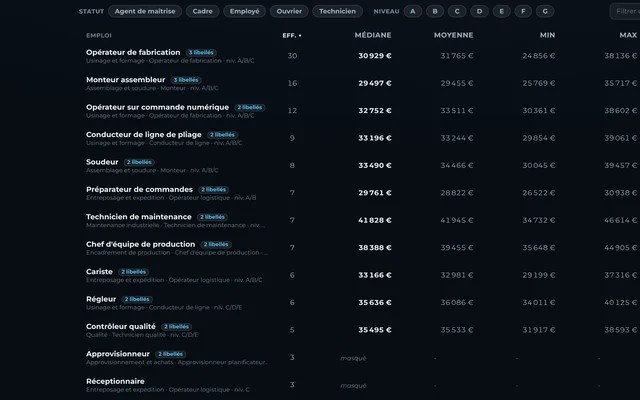Expand 2 libellés badge for Approvisionneur
This screenshot has height=400, width=640.
(x=171, y=354)
